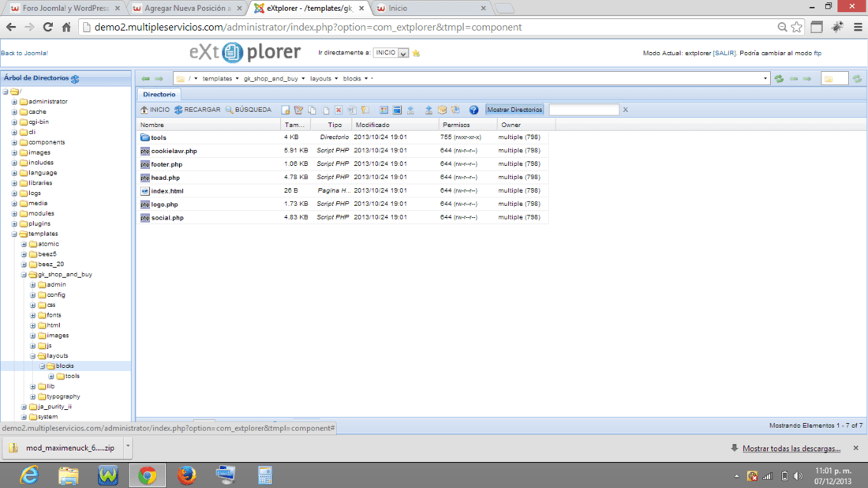Click the copy toolbar icon

(312, 110)
